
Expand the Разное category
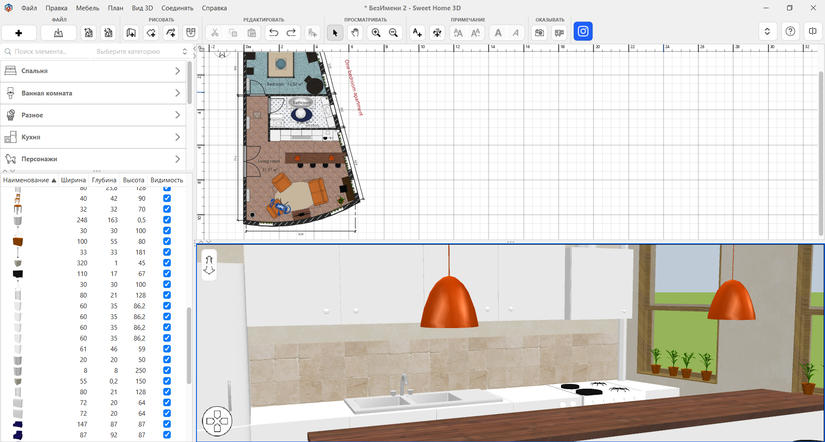pyautogui.click(x=93, y=115)
